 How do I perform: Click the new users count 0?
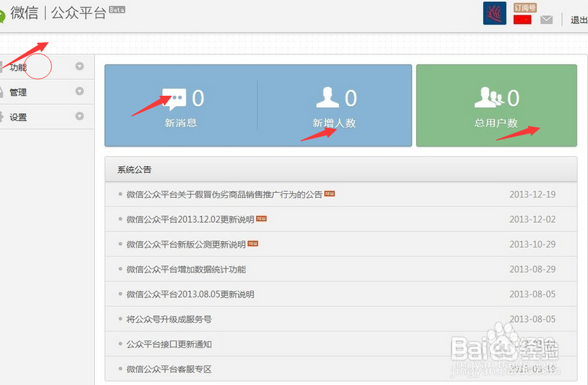pyautogui.click(x=351, y=98)
